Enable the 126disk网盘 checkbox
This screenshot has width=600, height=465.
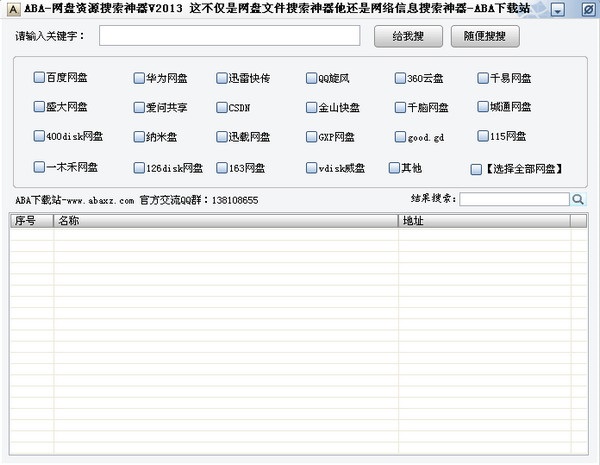[139, 168]
